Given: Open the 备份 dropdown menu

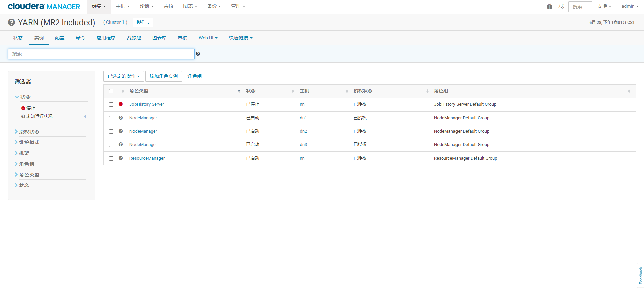Looking at the screenshot, I should pos(214,6).
